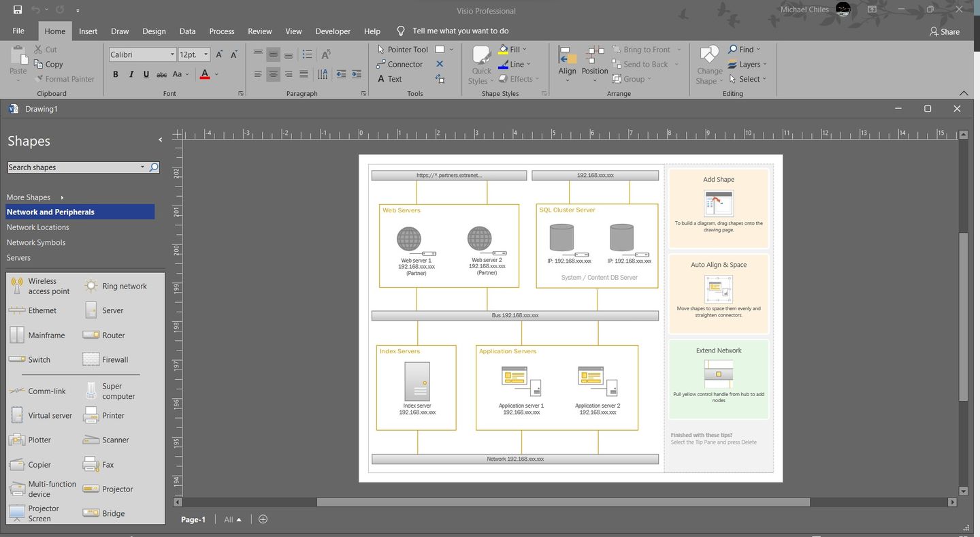The height and width of the screenshot is (537, 980).
Task: Select the Scanner shape
Action: [x=107, y=440]
